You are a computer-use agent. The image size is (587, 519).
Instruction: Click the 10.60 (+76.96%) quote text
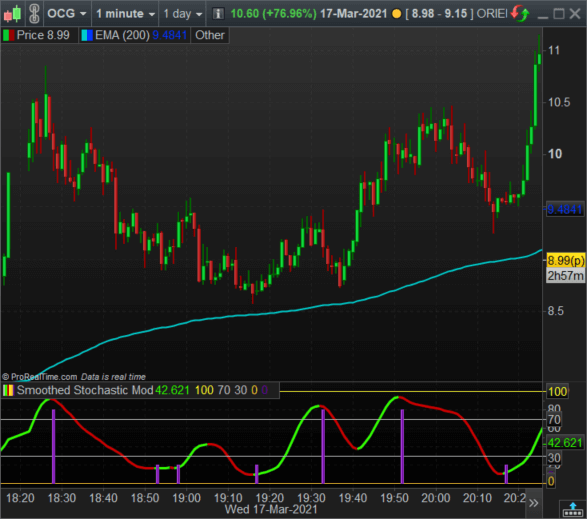pos(273,14)
